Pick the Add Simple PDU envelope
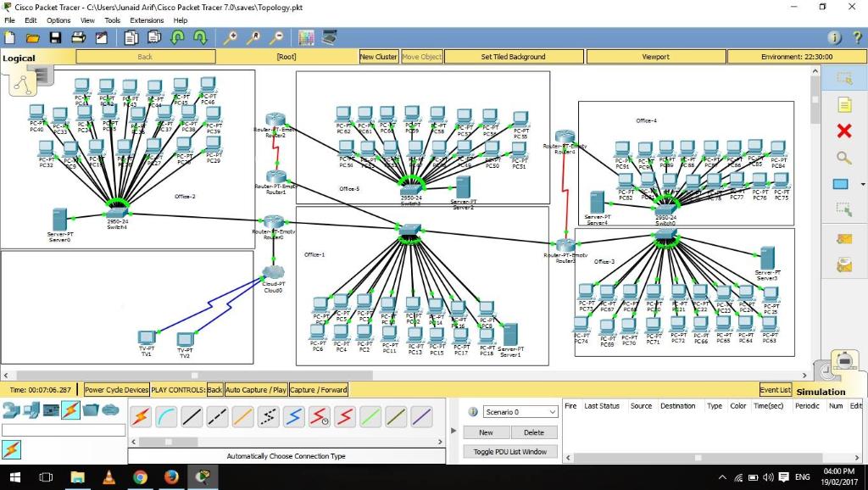Screen dimensions: 868x490 coord(844,239)
